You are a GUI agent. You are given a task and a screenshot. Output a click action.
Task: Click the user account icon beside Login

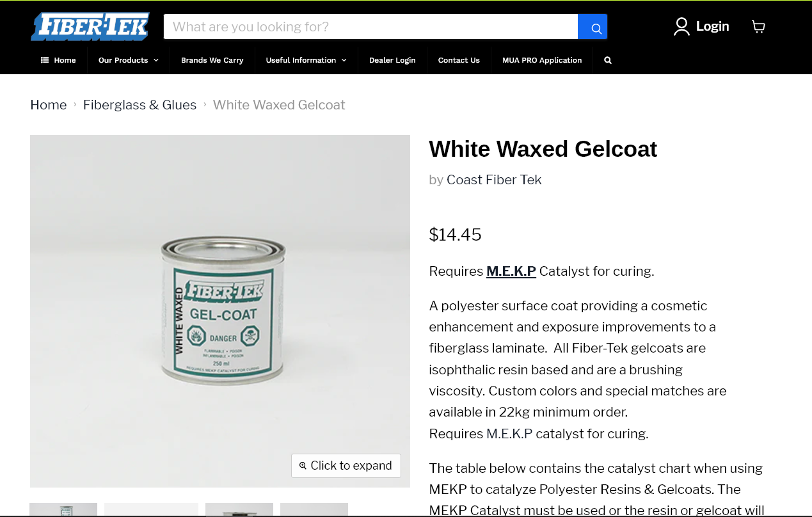point(682,26)
